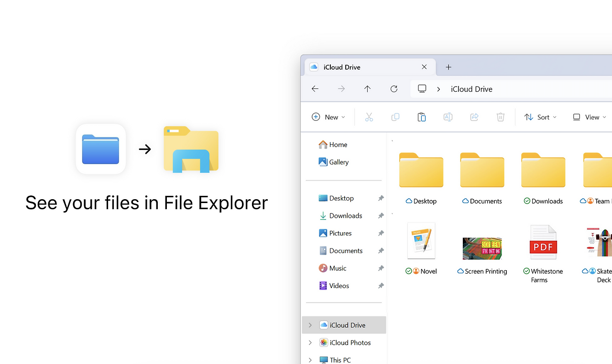Click the Back navigation arrow
The image size is (612, 364).
tap(315, 89)
